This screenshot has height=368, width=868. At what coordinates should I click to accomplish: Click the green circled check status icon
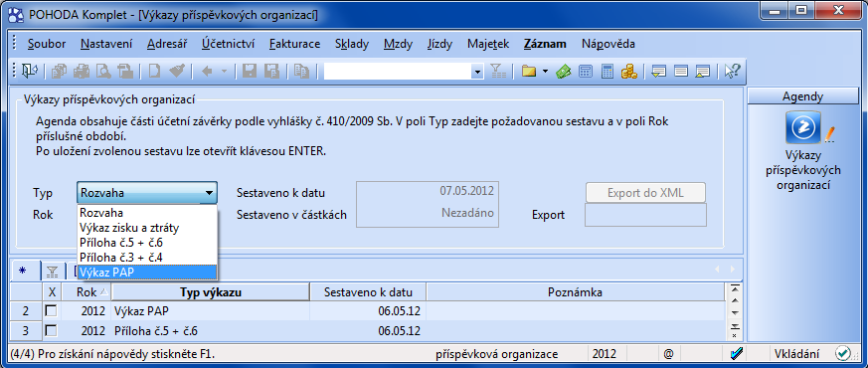[x=843, y=353]
